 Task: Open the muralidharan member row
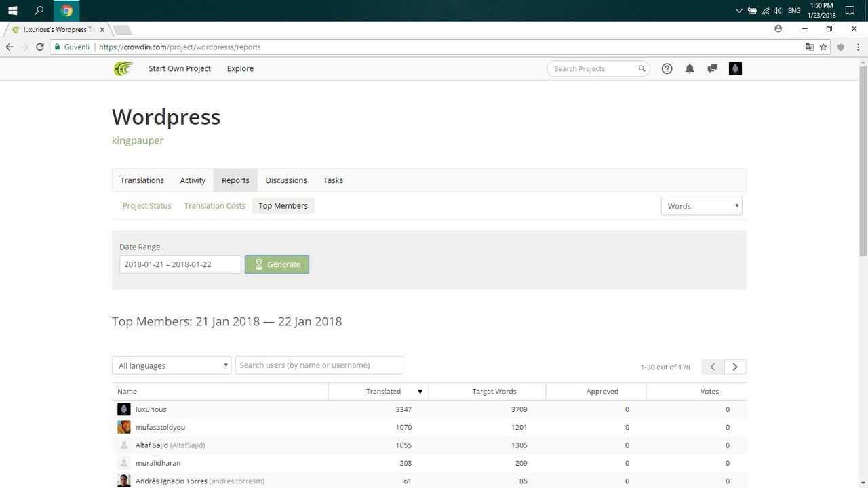click(x=429, y=463)
